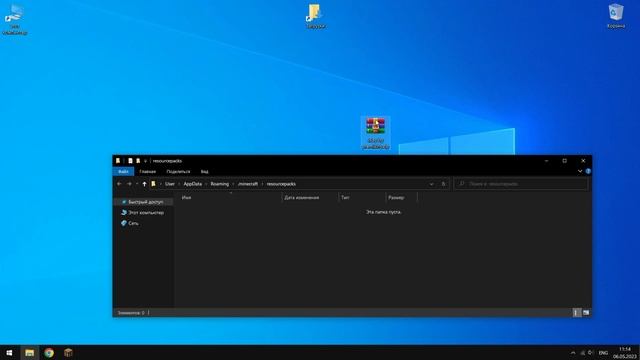Switch to details view in the status bar

pos(576,313)
